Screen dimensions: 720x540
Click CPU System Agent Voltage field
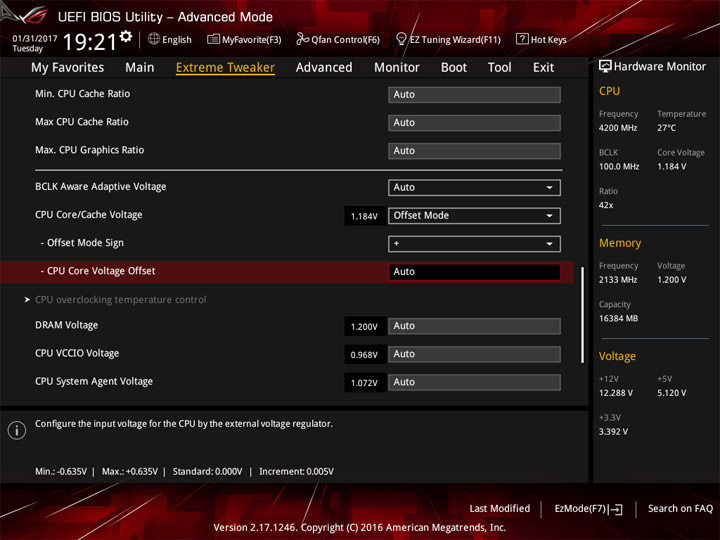click(474, 382)
